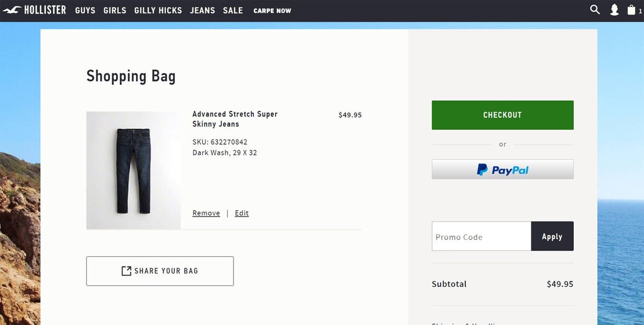Open the Girls menu
The image size is (644, 325).
pos(115,10)
